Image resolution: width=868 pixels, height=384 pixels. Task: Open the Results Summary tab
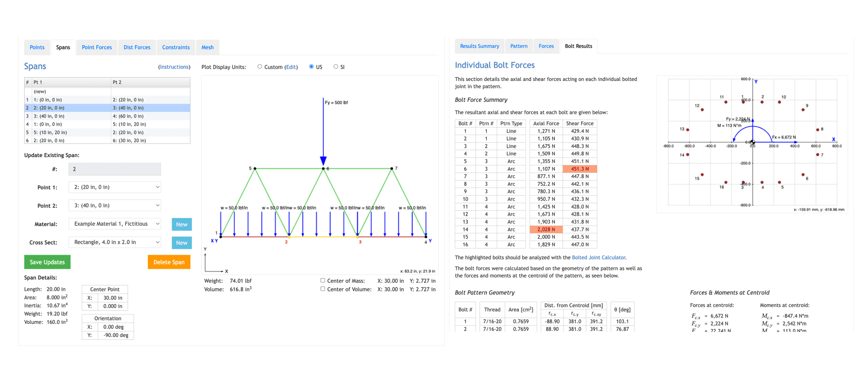click(479, 46)
